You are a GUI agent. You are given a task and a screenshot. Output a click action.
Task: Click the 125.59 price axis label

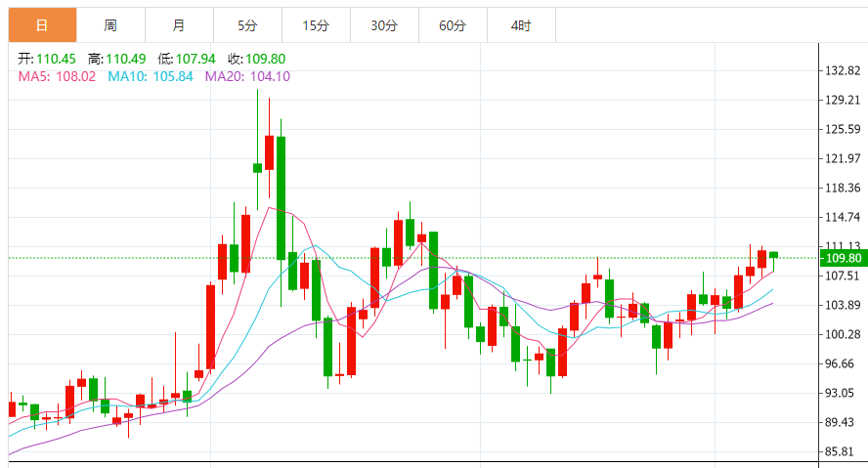843,129
